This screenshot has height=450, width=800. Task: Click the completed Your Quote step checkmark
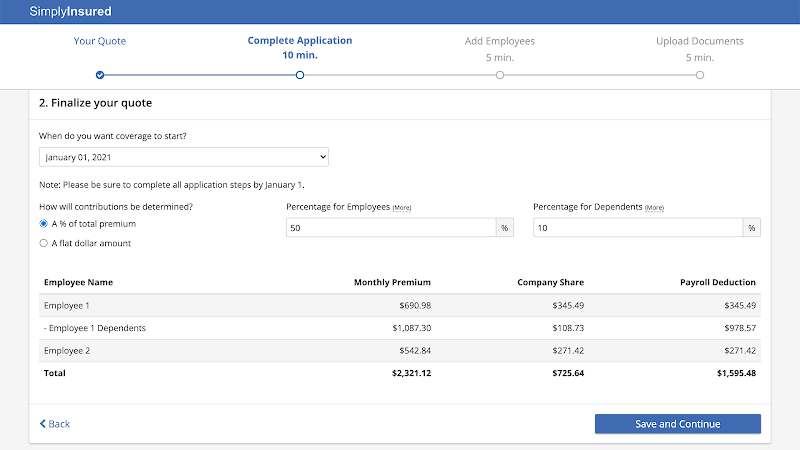pyautogui.click(x=100, y=75)
